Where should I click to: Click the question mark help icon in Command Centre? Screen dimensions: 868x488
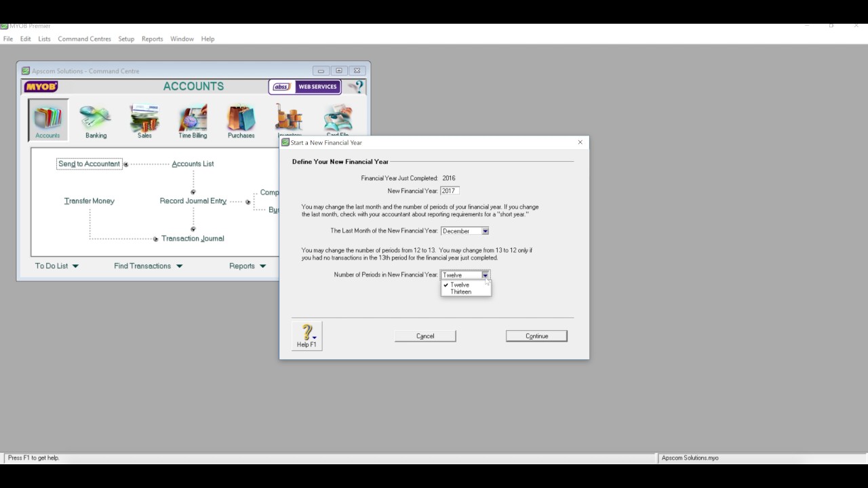[356, 87]
